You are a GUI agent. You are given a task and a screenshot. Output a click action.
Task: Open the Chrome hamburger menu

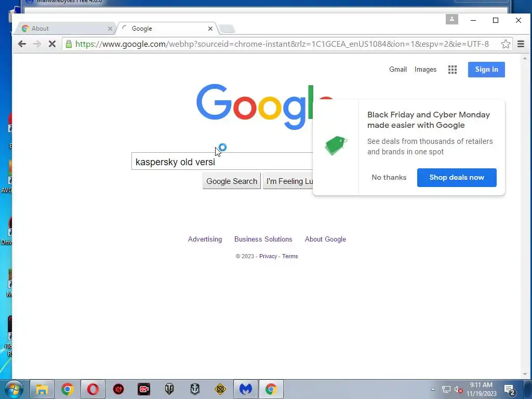pos(521,44)
